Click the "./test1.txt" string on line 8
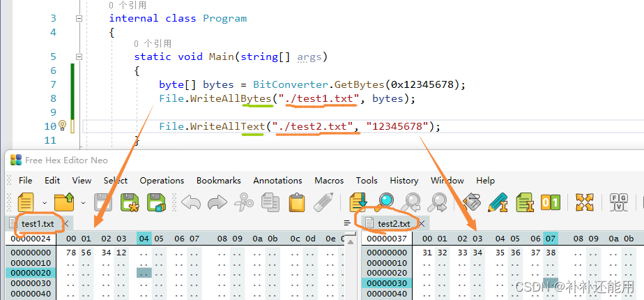Viewport: 644px width, 300px height. pos(319,98)
